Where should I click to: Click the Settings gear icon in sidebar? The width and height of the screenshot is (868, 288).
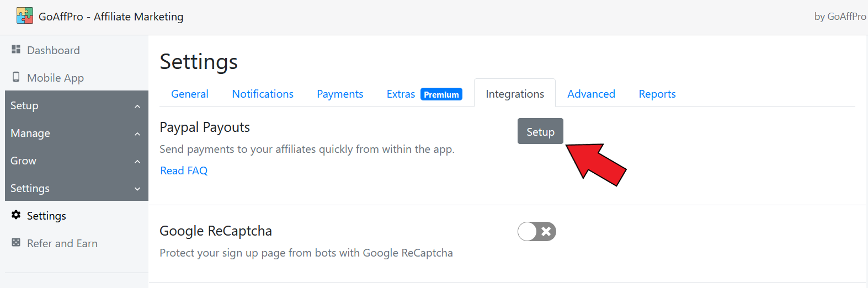tap(16, 215)
